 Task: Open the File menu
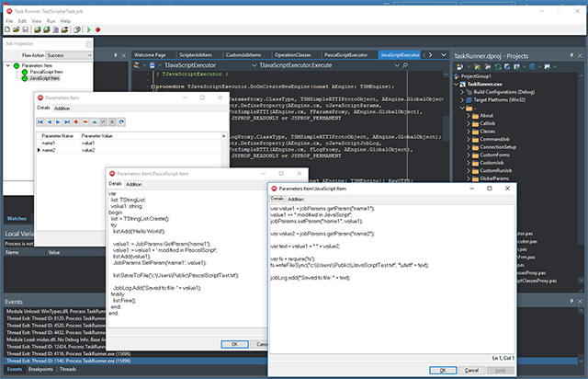pos(9,21)
